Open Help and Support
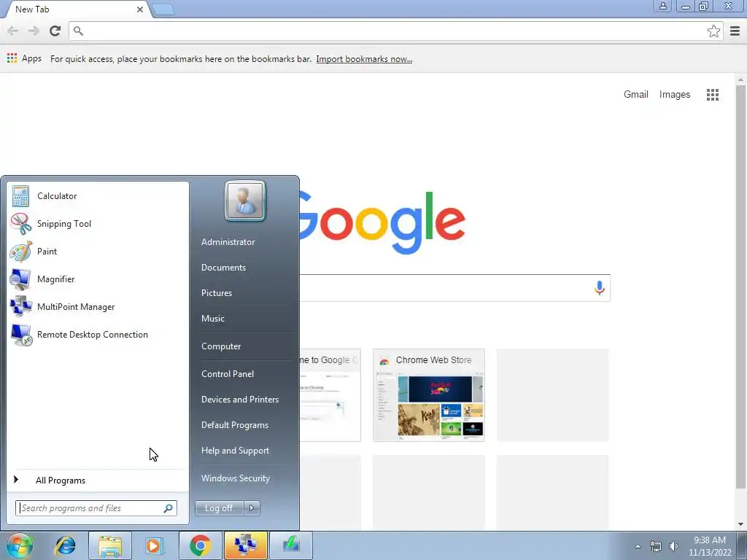 click(235, 451)
